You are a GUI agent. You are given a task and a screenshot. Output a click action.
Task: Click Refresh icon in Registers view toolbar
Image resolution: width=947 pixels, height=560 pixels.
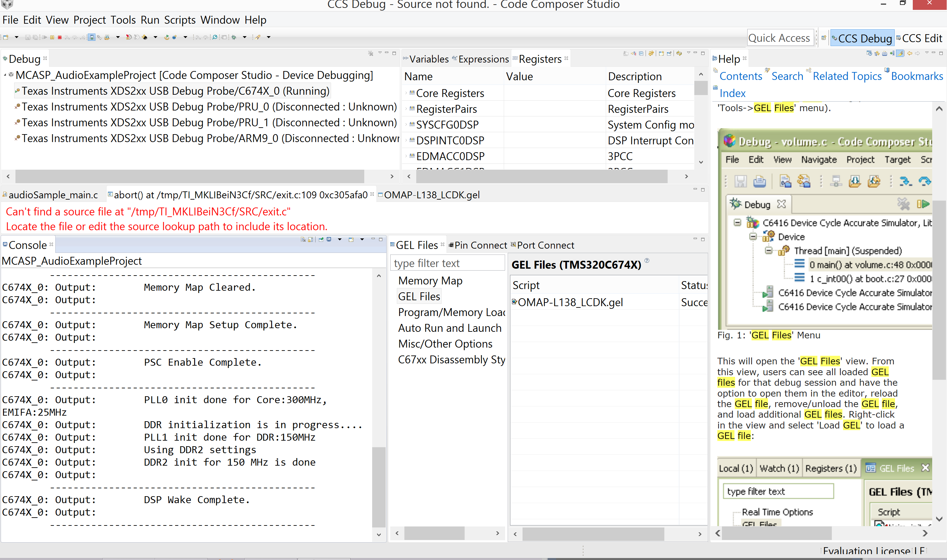651,54
